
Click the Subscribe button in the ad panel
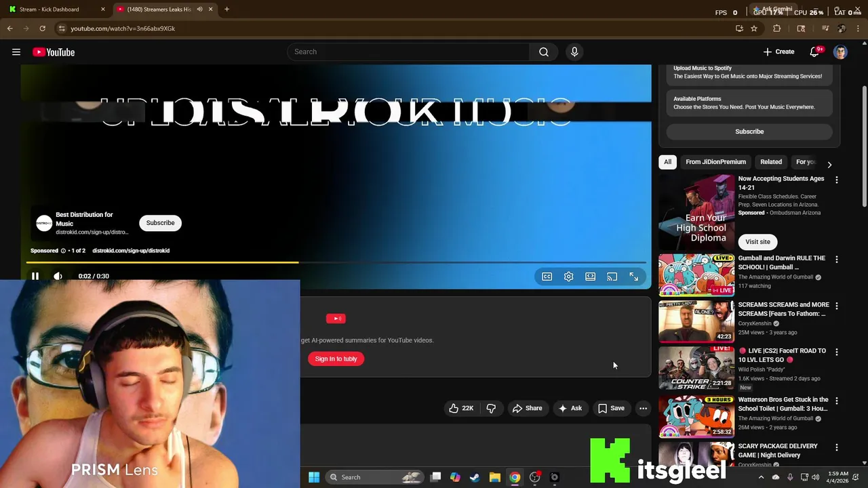[x=749, y=131]
